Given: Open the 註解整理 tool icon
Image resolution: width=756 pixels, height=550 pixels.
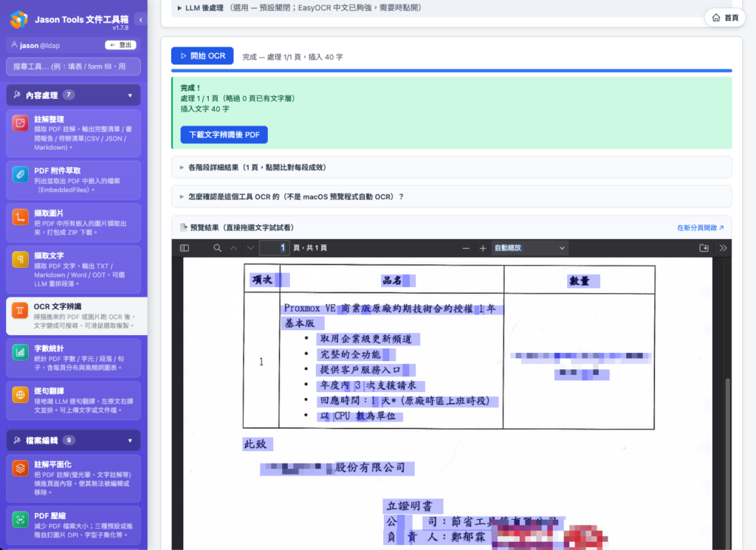Looking at the screenshot, I should [x=20, y=123].
